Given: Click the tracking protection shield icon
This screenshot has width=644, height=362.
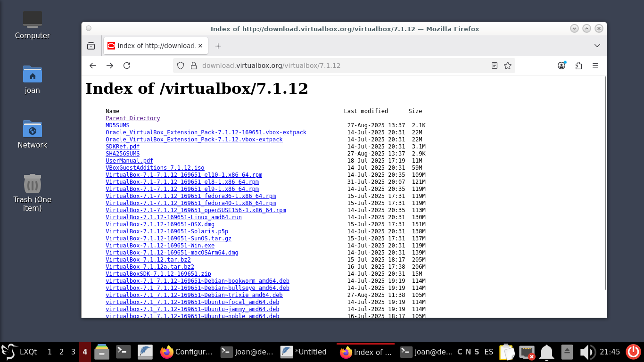Looking at the screenshot, I should coord(181,66).
